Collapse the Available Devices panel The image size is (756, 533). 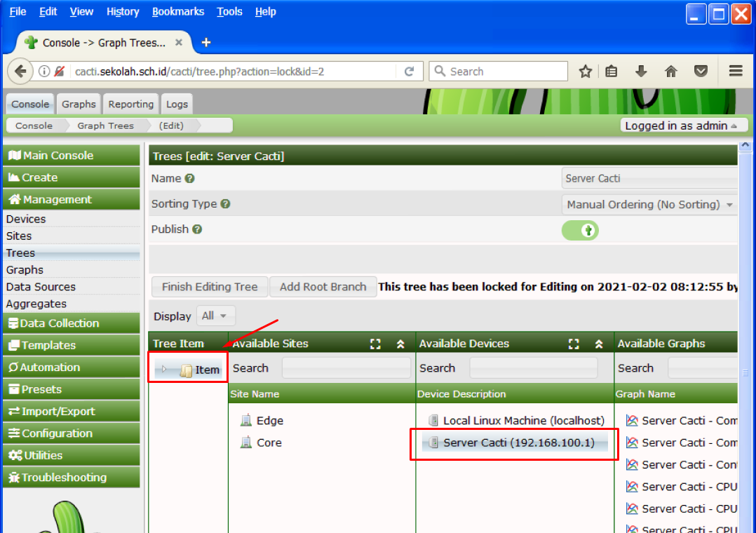599,344
